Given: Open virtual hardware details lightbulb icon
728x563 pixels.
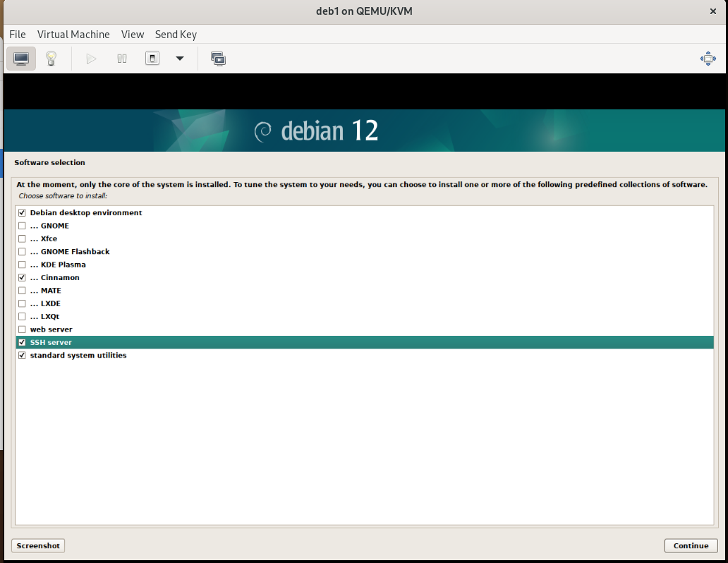Looking at the screenshot, I should pyautogui.click(x=51, y=59).
